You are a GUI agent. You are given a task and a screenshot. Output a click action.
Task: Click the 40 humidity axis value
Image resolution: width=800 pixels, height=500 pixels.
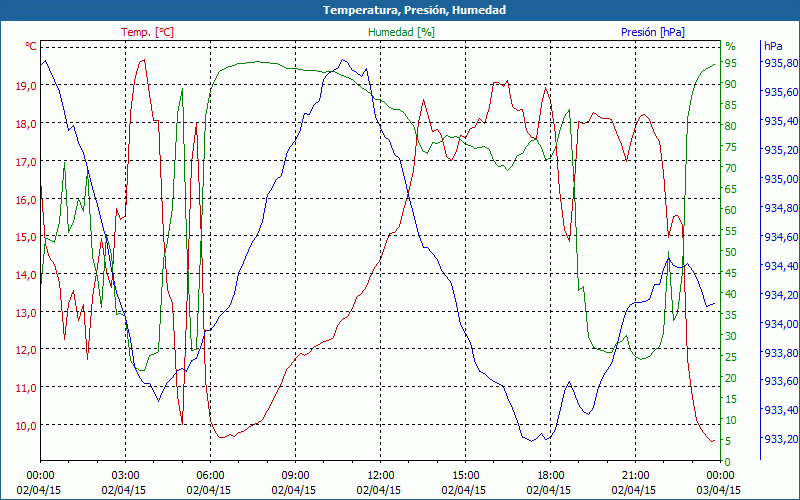tap(731, 294)
